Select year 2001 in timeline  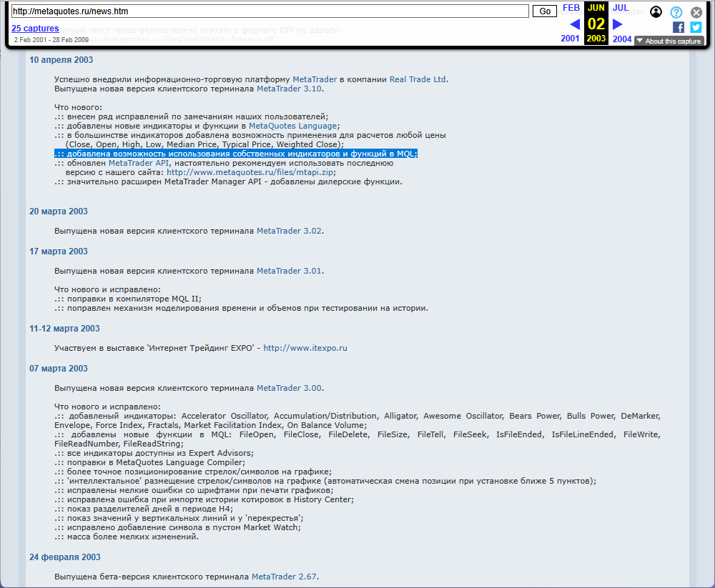coord(570,39)
